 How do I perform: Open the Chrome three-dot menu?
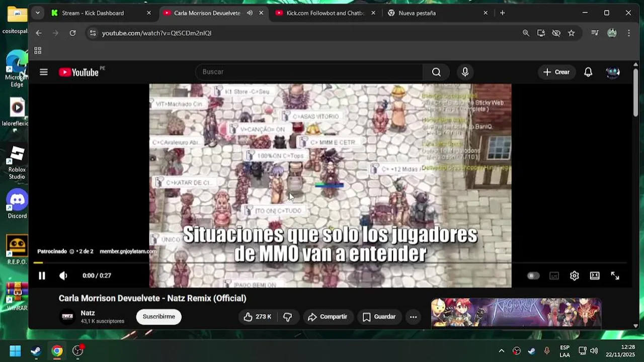[x=629, y=33]
